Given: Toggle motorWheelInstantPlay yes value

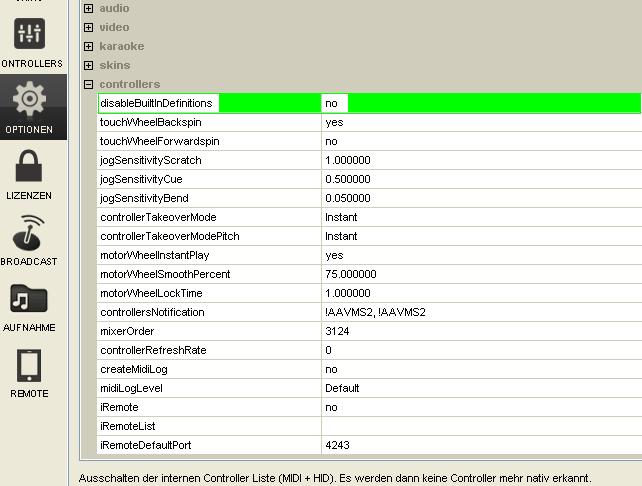Looking at the screenshot, I should 334,255.
